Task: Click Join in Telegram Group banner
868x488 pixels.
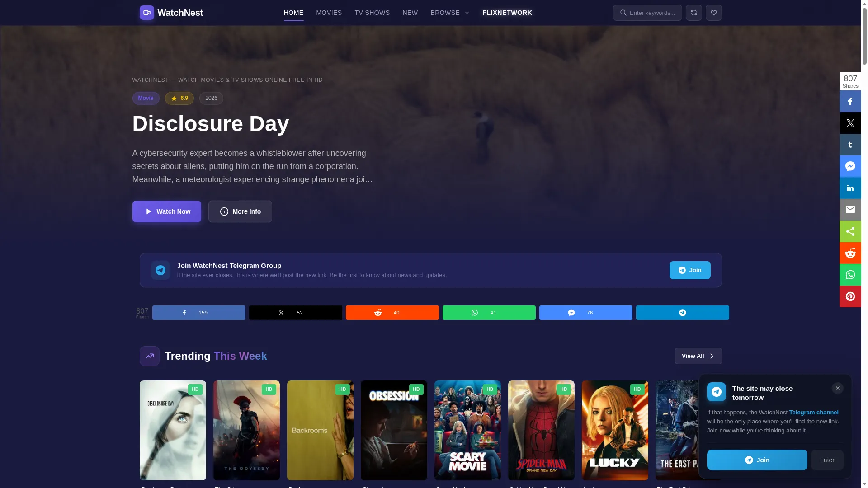Action: click(690, 270)
